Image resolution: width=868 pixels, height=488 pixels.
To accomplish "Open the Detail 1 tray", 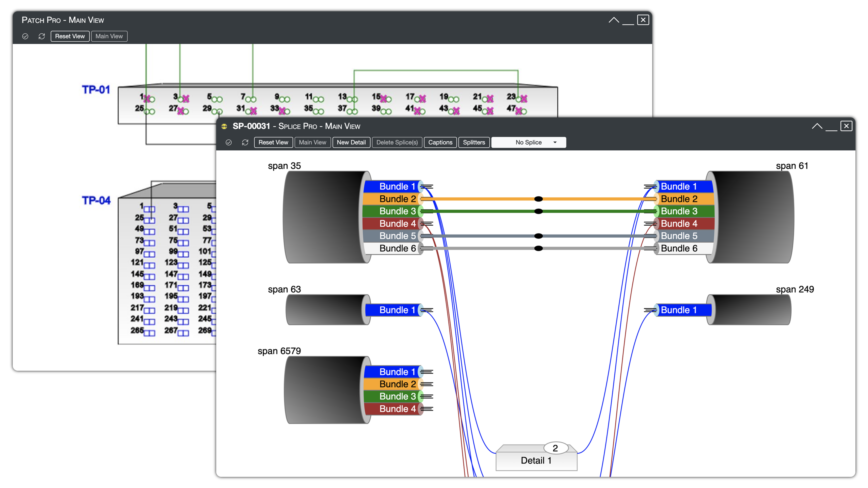I will coord(537,461).
